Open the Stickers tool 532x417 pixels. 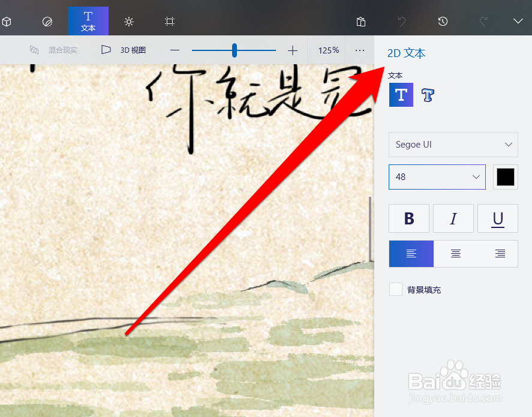pyautogui.click(x=47, y=22)
